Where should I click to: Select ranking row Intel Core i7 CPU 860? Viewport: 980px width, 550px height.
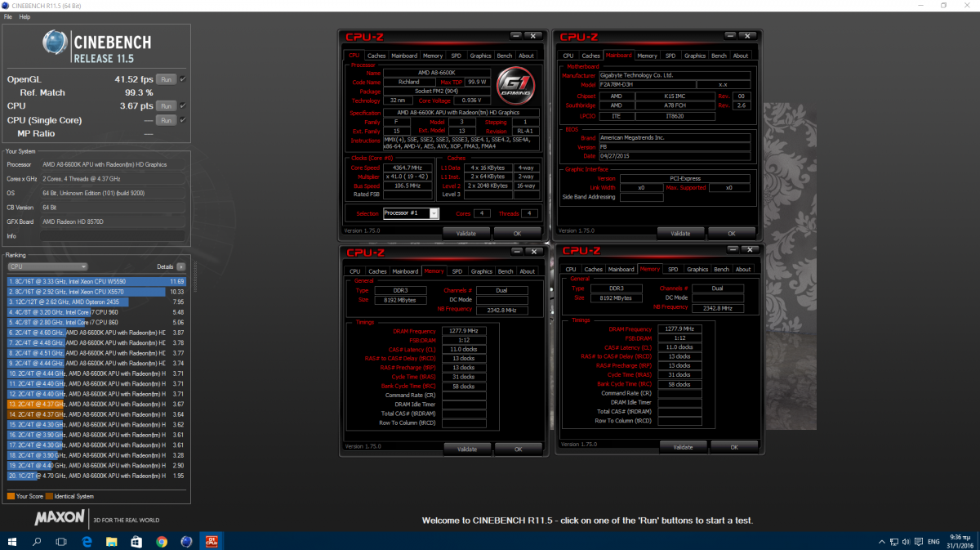point(96,322)
